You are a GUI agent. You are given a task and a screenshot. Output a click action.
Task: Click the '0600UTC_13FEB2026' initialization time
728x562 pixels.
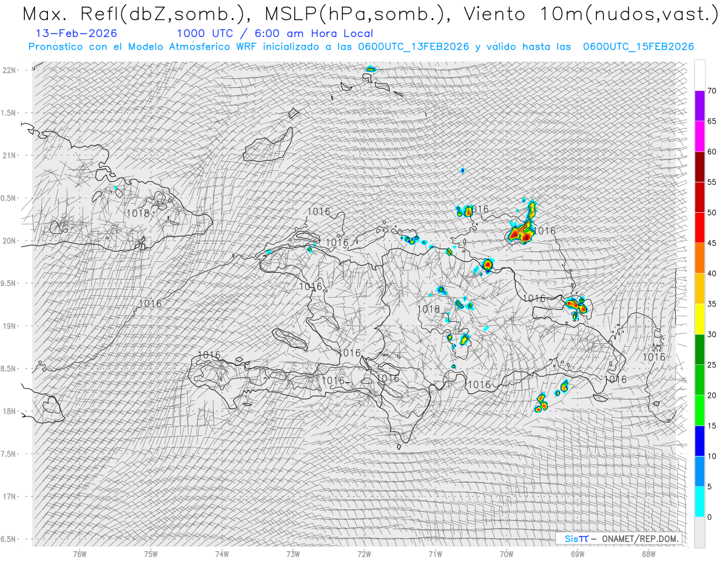coord(414,47)
